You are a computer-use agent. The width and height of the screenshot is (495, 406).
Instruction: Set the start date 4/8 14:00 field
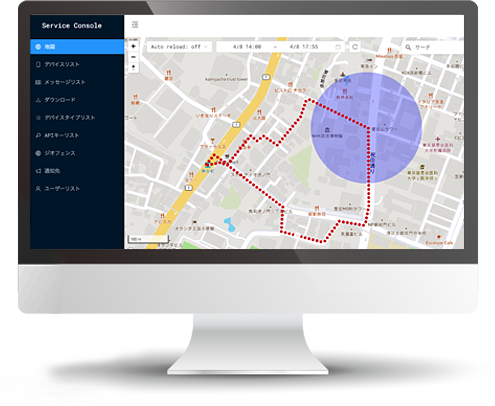247,47
